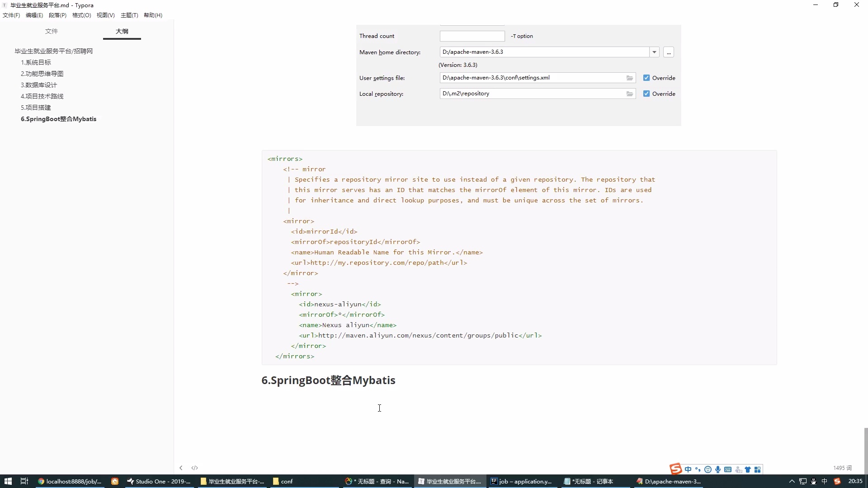Screen dimensions: 868x488
Task: Open the 主题(T) theme menu
Action: point(129,15)
